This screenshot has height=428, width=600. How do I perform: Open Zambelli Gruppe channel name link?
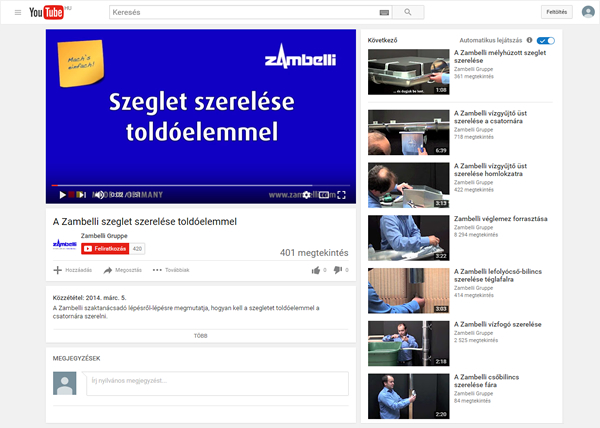point(104,236)
